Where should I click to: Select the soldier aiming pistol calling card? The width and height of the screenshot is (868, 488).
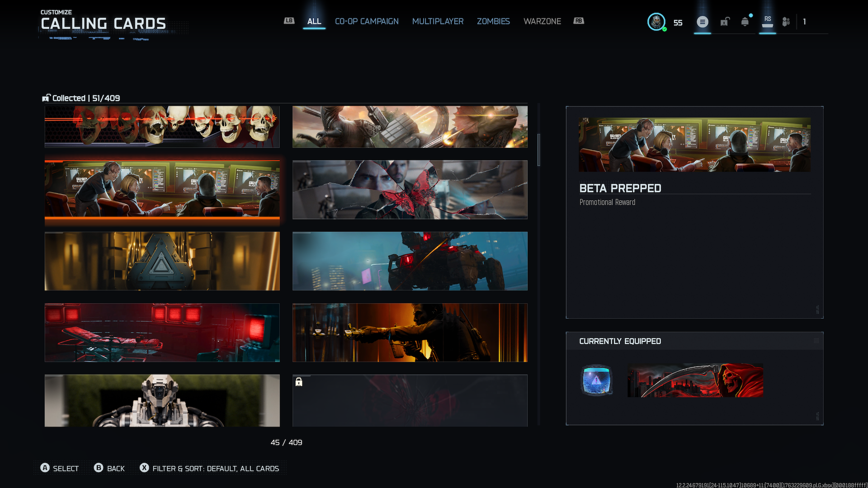point(410,333)
